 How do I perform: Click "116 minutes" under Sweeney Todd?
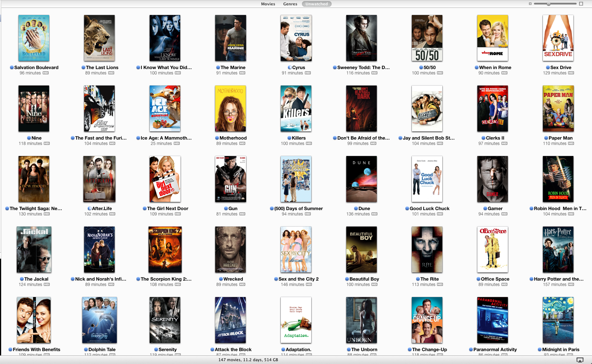click(358, 73)
